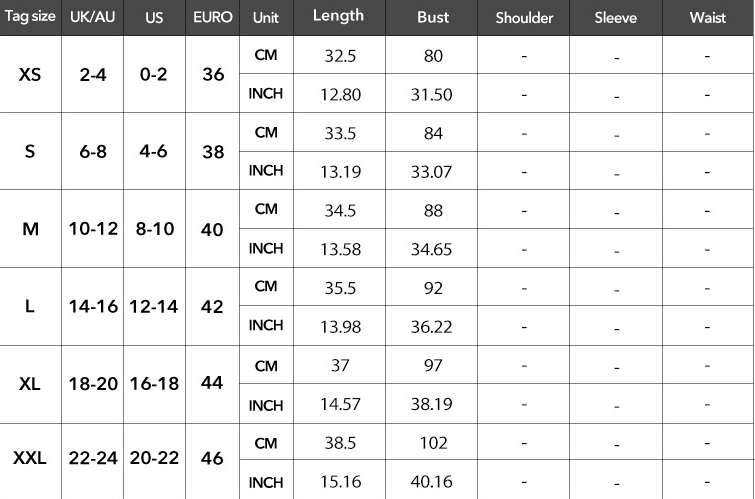The width and height of the screenshot is (755, 499).
Task: Click the XS tag size cell
Action: pos(30,74)
